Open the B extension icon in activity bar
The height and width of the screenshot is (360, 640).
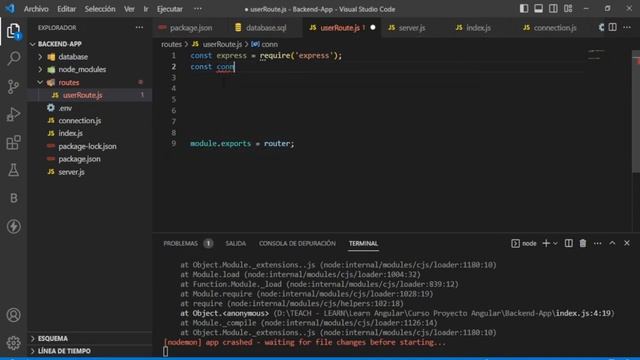[13, 198]
